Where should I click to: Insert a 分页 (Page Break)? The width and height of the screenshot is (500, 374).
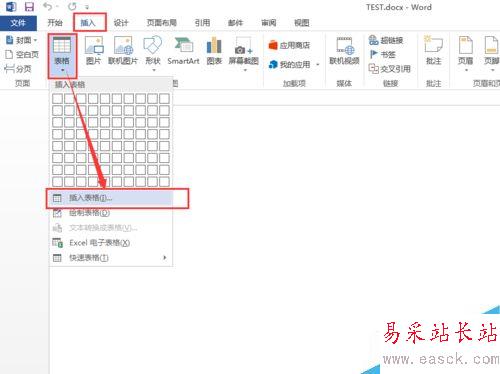(x=18, y=69)
